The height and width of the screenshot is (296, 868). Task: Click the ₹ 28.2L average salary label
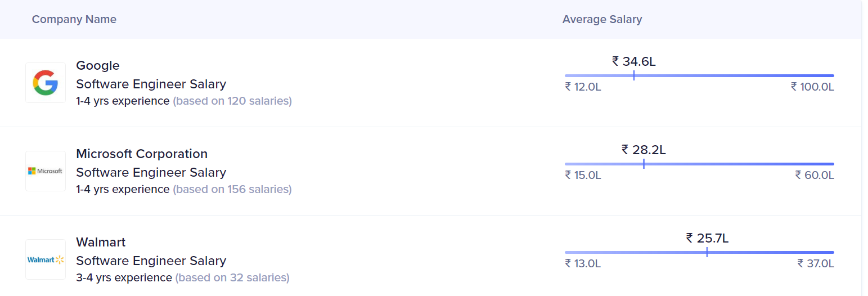644,150
